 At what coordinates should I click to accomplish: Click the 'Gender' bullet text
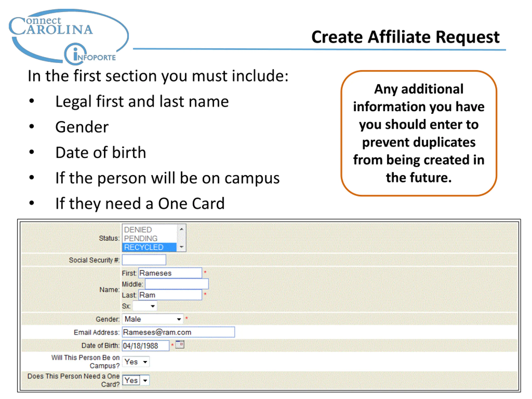click(82, 127)
